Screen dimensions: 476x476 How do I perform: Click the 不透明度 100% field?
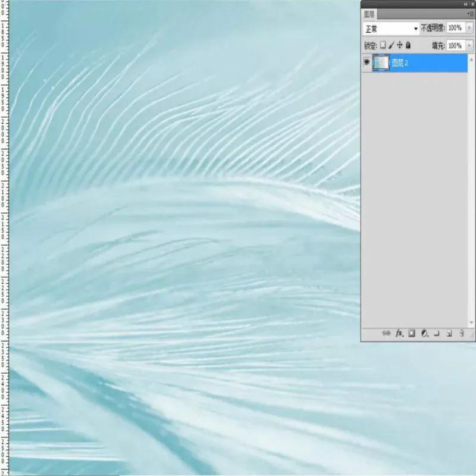point(456,28)
